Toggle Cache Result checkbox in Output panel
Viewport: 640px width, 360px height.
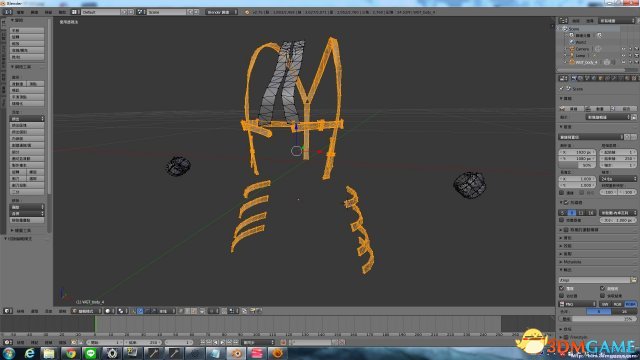[x=602, y=296]
